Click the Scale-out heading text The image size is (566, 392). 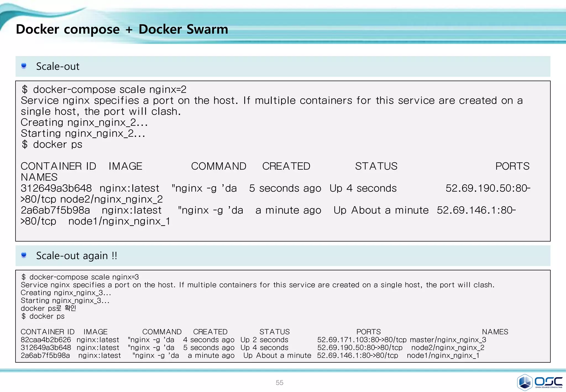click(58, 66)
